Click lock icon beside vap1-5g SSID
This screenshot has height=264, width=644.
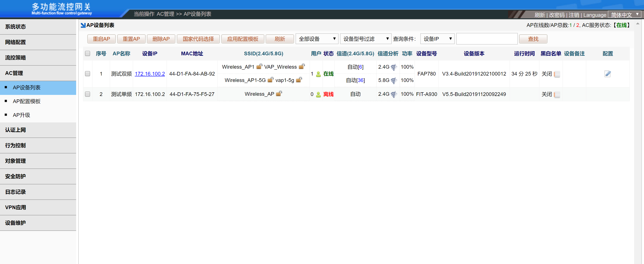pyautogui.click(x=299, y=80)
